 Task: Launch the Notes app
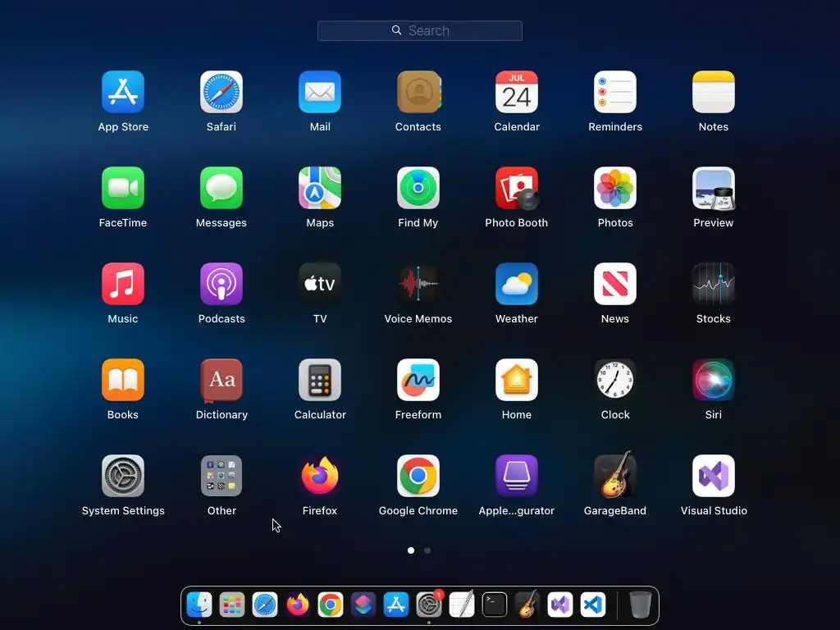[714, 92]
